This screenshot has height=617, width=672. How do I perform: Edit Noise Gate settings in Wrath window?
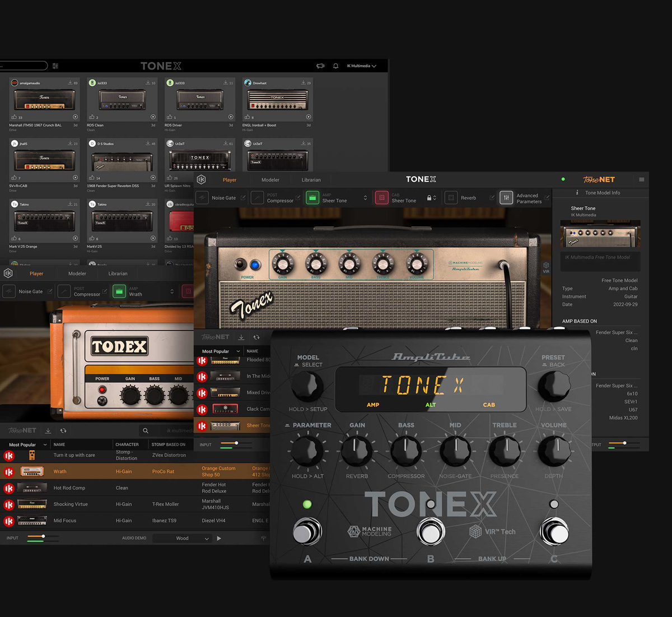[x=50, y=291]
